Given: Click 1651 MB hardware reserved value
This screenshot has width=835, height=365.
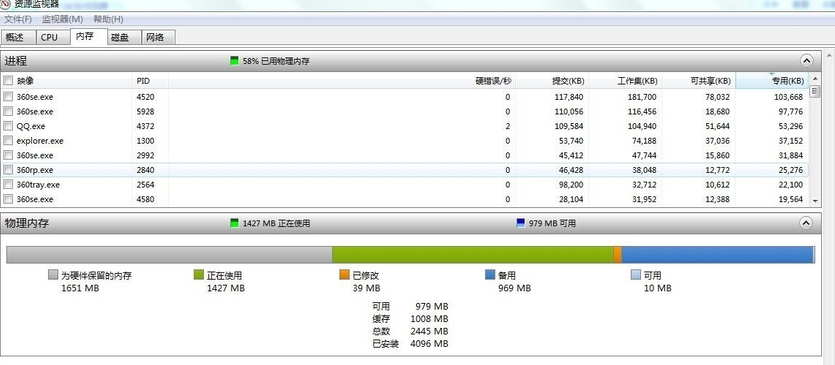Looking at the screenshot, I should pyautogui.click(x=80, y=288).
